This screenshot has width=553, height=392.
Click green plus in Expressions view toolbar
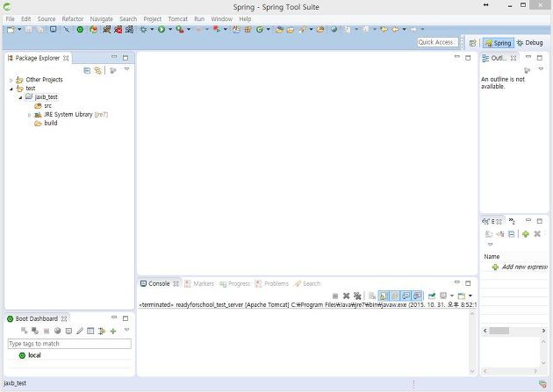click(526, 234)
